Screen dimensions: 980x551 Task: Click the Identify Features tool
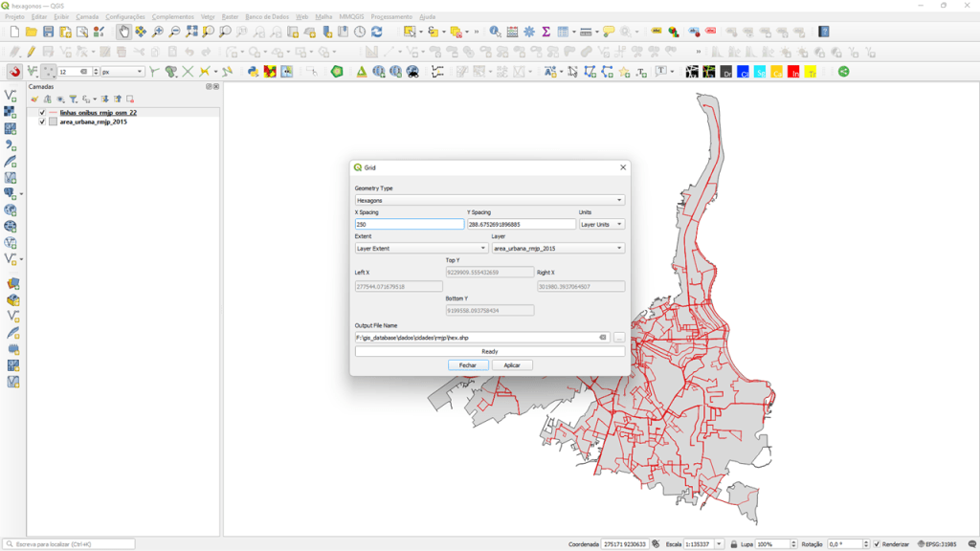[495, 32]
